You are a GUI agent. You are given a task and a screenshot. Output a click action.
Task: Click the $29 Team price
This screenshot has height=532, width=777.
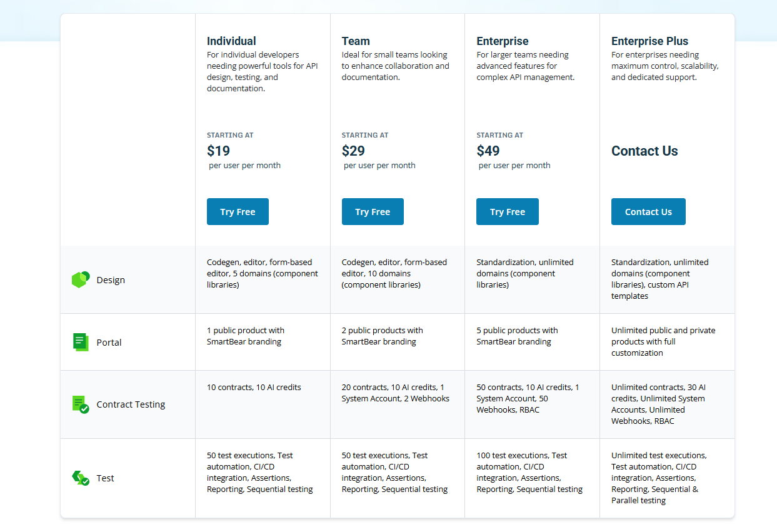353,151
